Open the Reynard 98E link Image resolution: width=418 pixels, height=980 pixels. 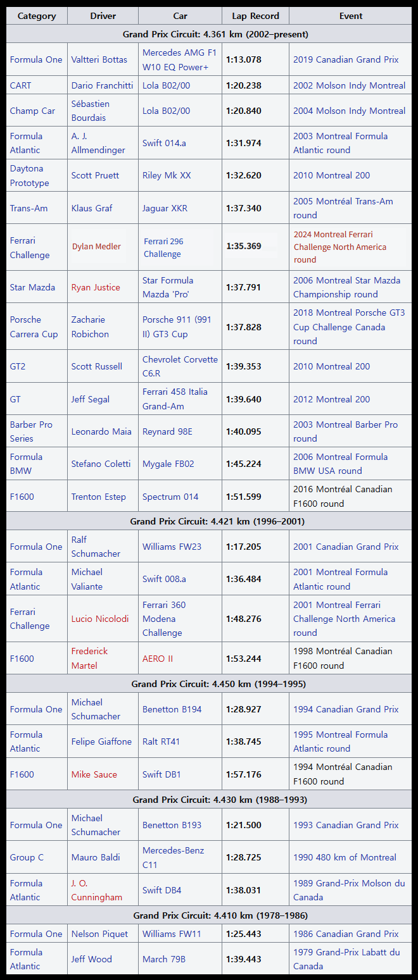point(167,431)
